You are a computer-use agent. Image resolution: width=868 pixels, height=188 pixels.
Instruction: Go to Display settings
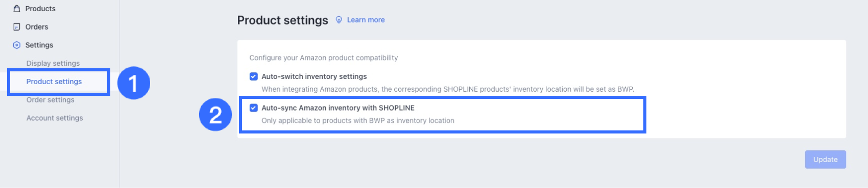point(53,63)
